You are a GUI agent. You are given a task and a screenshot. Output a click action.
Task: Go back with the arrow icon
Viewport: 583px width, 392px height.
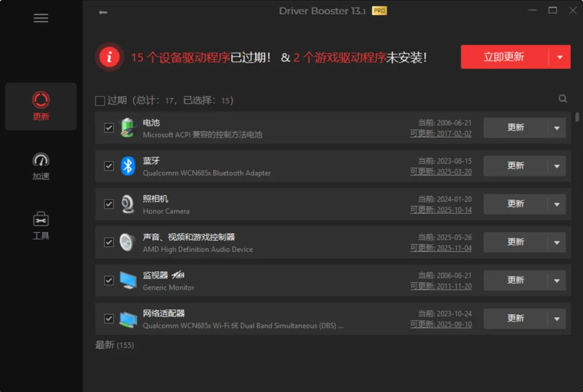(103, 12)
